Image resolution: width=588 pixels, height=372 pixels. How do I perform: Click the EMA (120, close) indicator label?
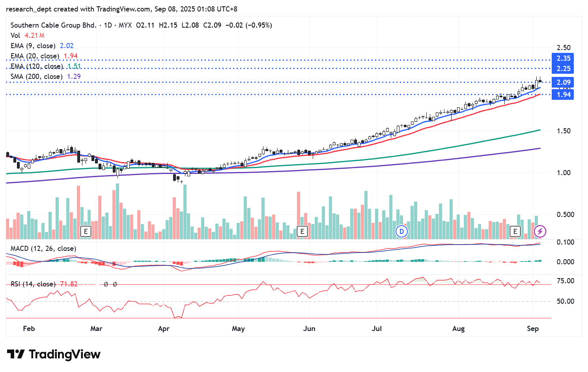[36, 66]
